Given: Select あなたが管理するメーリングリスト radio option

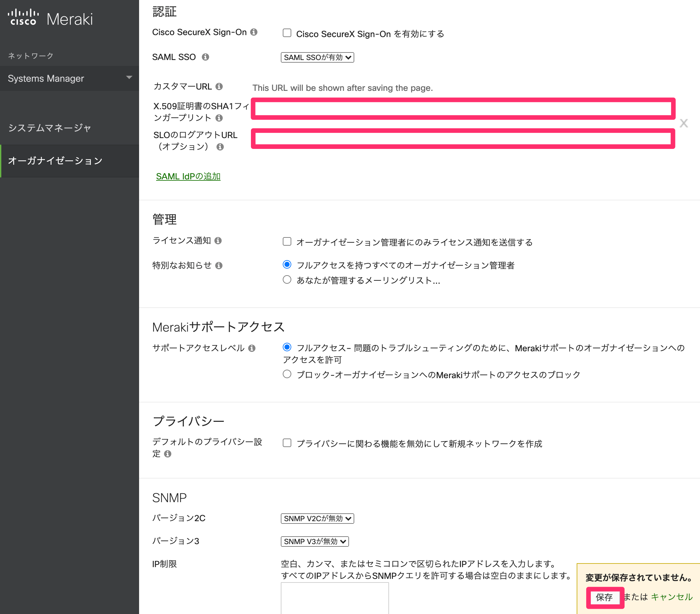Looking at the screenshot, I should 287,280.
